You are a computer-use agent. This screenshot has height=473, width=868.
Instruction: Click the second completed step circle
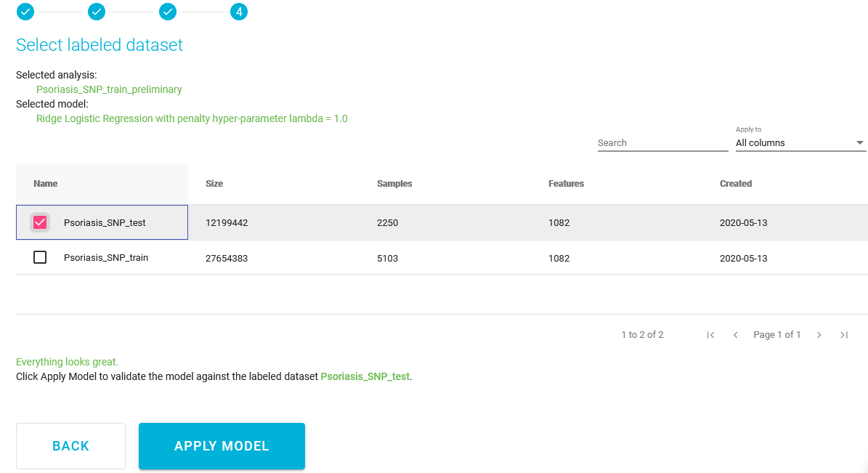pos(97,12)
